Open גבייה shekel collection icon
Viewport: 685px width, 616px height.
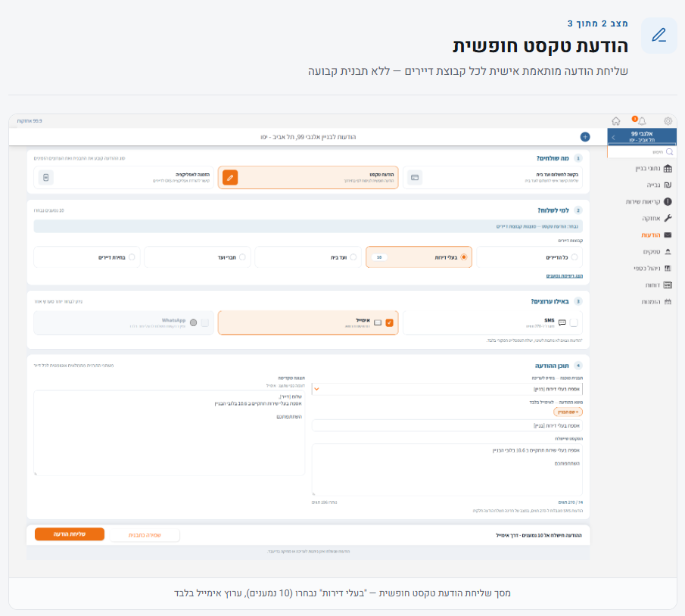[x=668, y=185]
